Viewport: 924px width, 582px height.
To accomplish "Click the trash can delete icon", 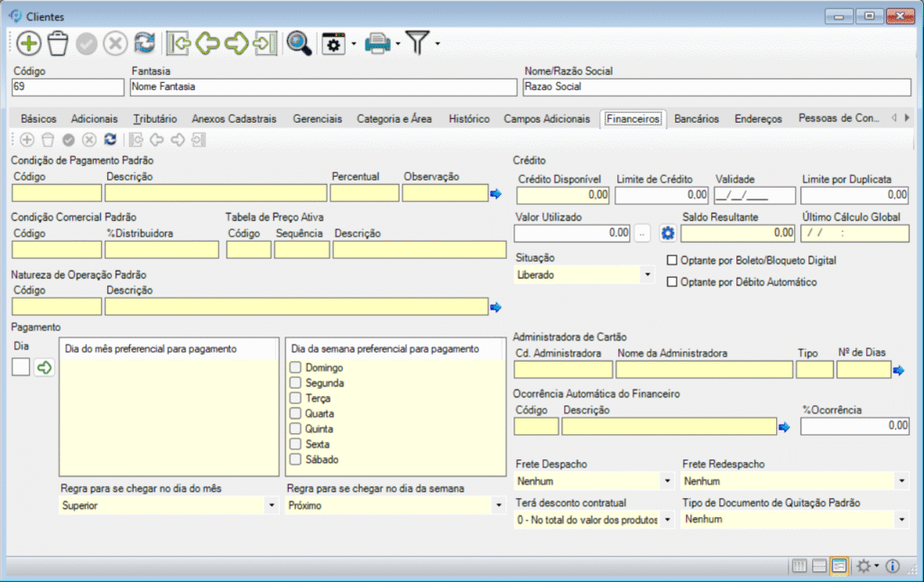I will (58, 43).
